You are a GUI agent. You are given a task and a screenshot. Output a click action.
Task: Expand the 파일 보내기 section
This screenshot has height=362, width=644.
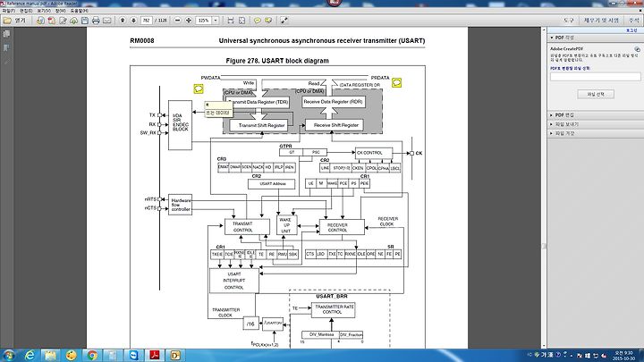point(552,124)
